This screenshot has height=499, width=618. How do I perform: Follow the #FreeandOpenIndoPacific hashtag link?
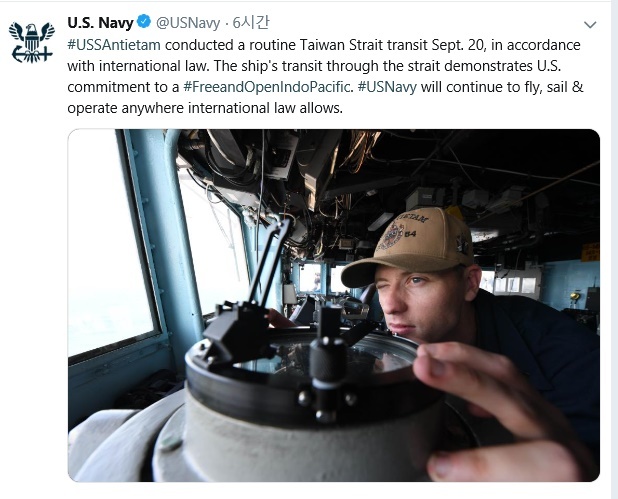click(x=267, y=87)
